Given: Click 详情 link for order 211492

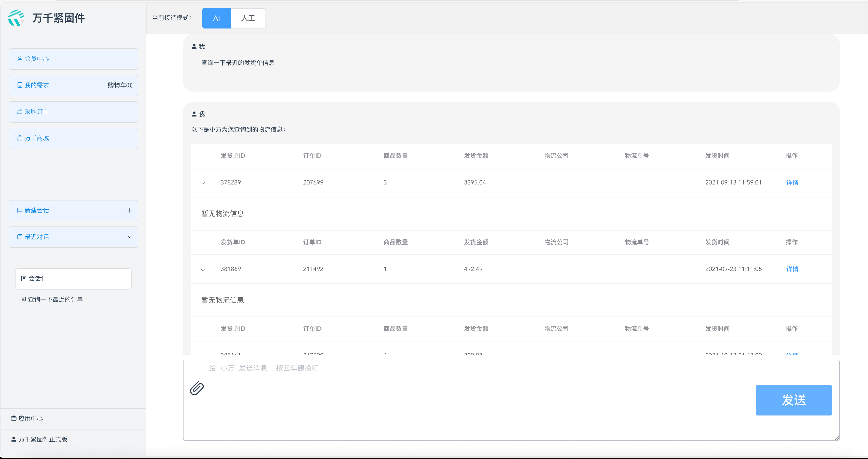Looking at the screenshot, I should pos(792,269).
